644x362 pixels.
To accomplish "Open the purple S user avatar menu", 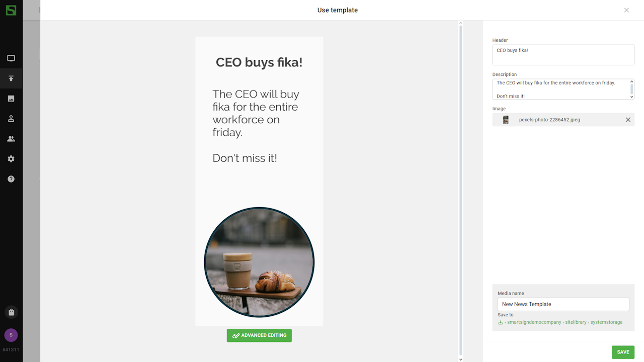I will click(11, 335).
